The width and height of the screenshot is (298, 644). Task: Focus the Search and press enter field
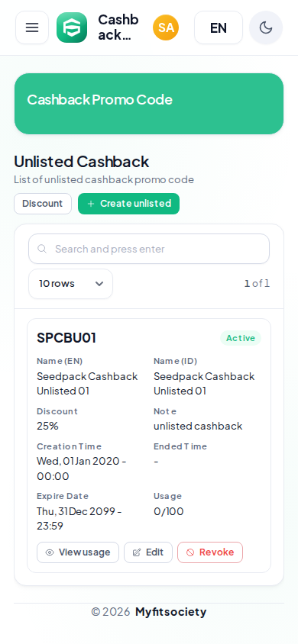149,249
